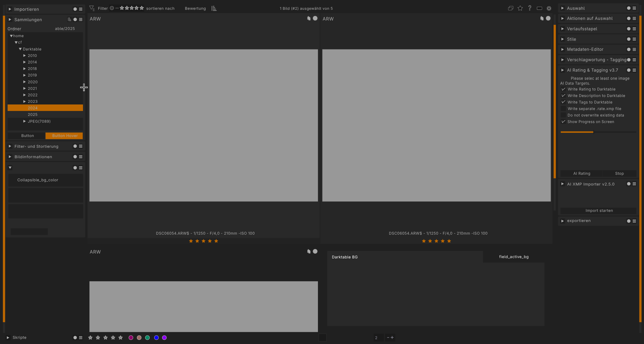
Task: Switch to the field_active_bg tab
Action: 514,257
